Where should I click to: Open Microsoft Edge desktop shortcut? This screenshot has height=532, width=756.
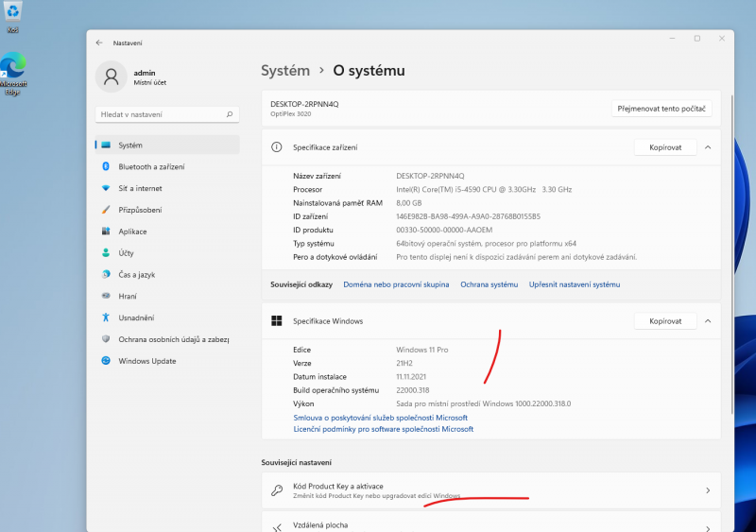tap(13, 74)
